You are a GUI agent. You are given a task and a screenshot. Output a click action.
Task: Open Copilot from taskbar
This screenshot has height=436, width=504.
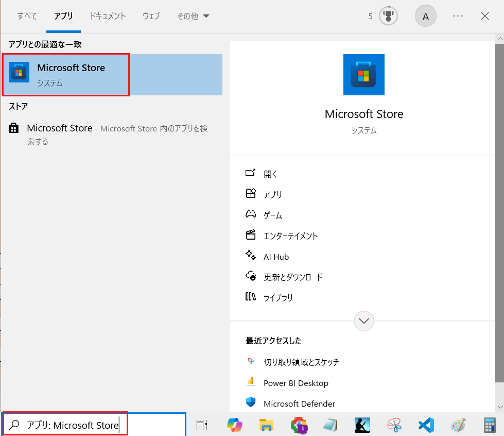(x=235, y=425)
